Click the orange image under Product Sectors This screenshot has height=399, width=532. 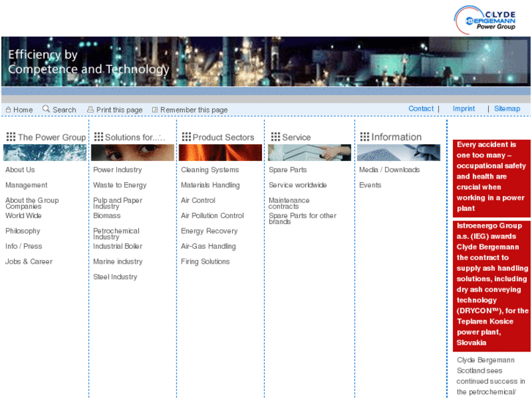click(220, 152)
